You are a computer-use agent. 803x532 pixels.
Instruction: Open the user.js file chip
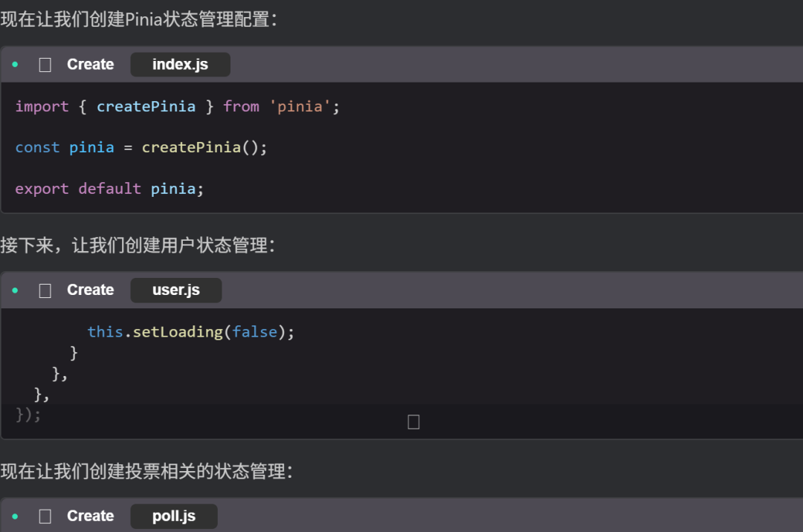pyautogui.click(x=176, y=291)
